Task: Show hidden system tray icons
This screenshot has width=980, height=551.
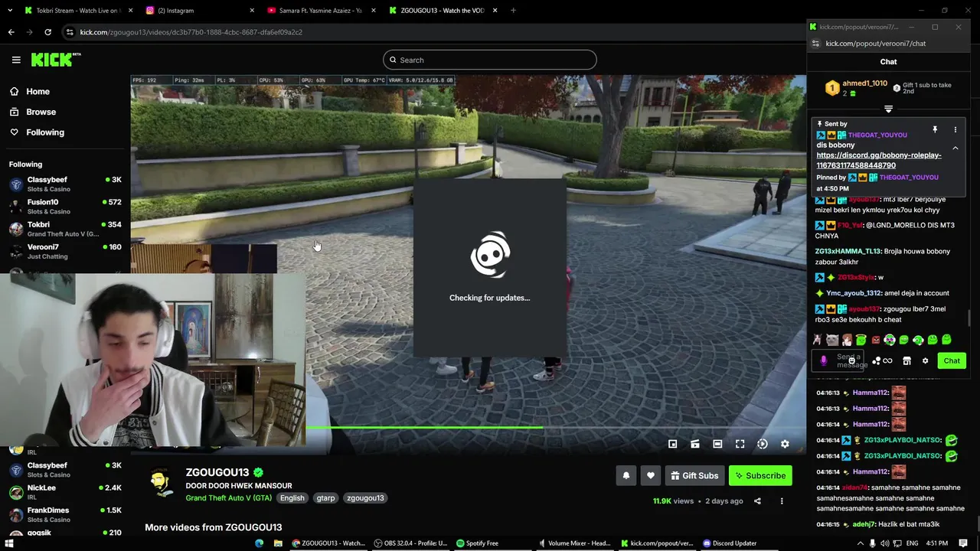Action: click(x=861, y=543)
